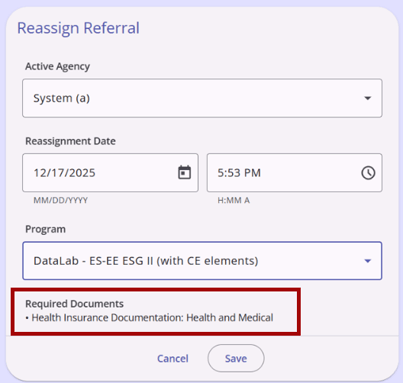
Task: Click the MM/DD/YYYY format hint
Action: (61, 200)
